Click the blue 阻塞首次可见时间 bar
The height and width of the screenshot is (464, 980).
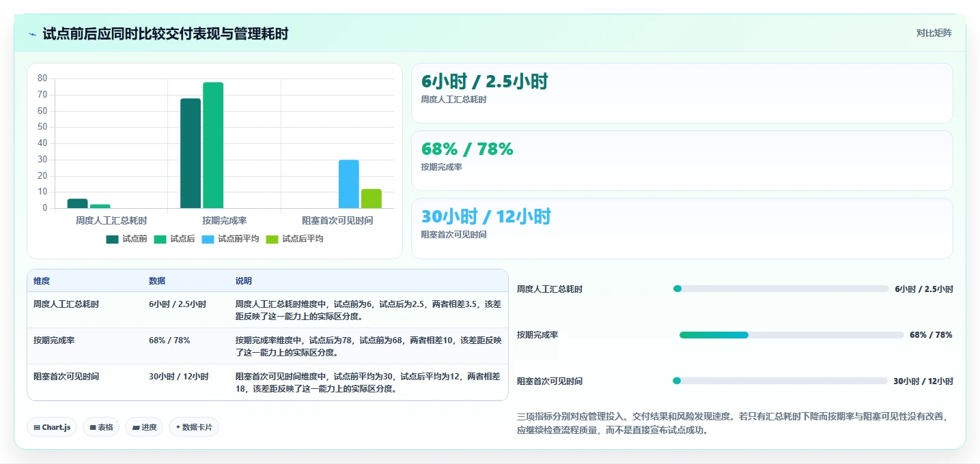[349, 184]
